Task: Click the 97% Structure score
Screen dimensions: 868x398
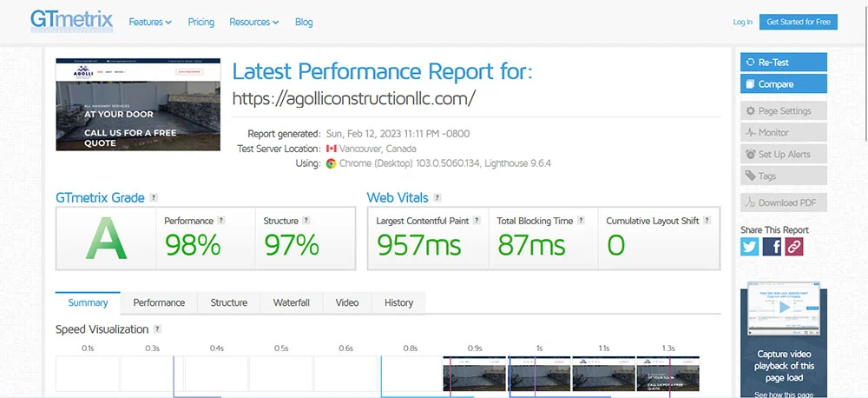Action: 292,245
